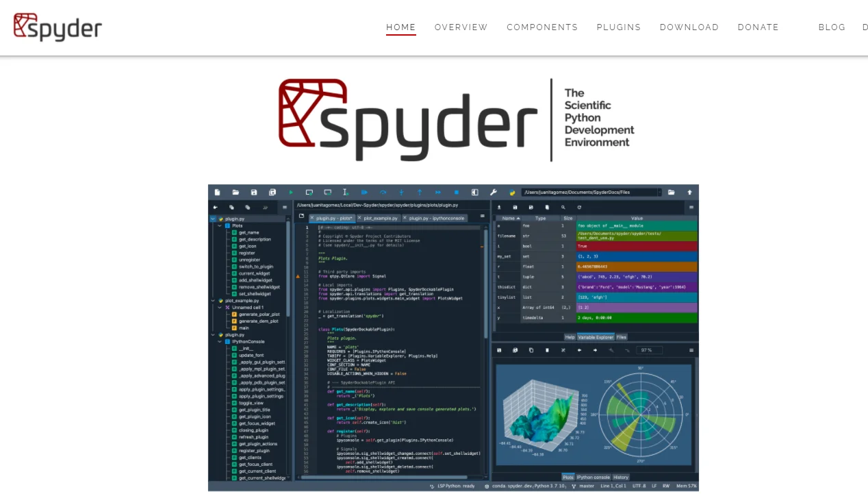Click the Step out (up arrow) debug icon
The height and width of the screenshot is (494, 868).
(420, 193)
